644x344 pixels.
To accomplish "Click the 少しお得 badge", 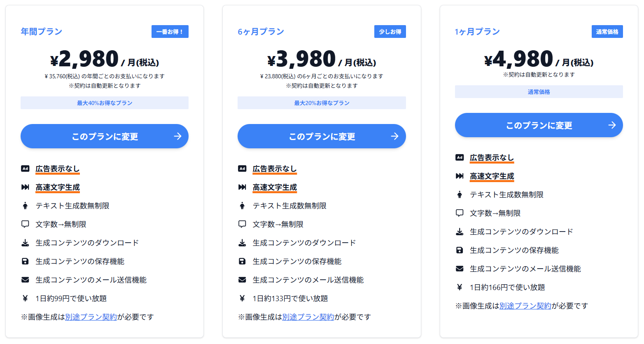I will tap(390, 32).
